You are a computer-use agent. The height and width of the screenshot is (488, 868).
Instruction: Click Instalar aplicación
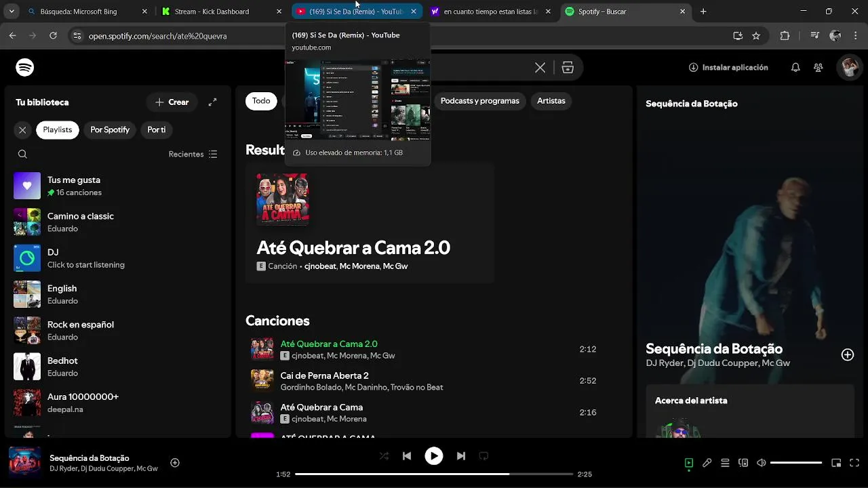[x=728, y=67]
